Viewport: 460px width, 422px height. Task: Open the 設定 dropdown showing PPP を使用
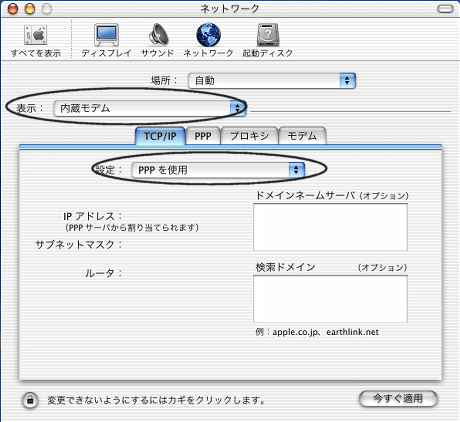click(218, 170)
